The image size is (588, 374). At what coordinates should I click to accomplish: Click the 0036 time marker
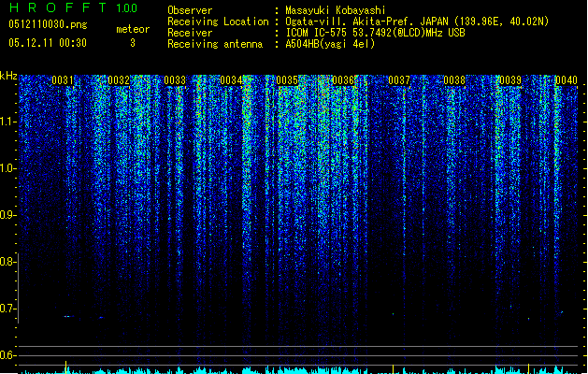coord(343,80)
